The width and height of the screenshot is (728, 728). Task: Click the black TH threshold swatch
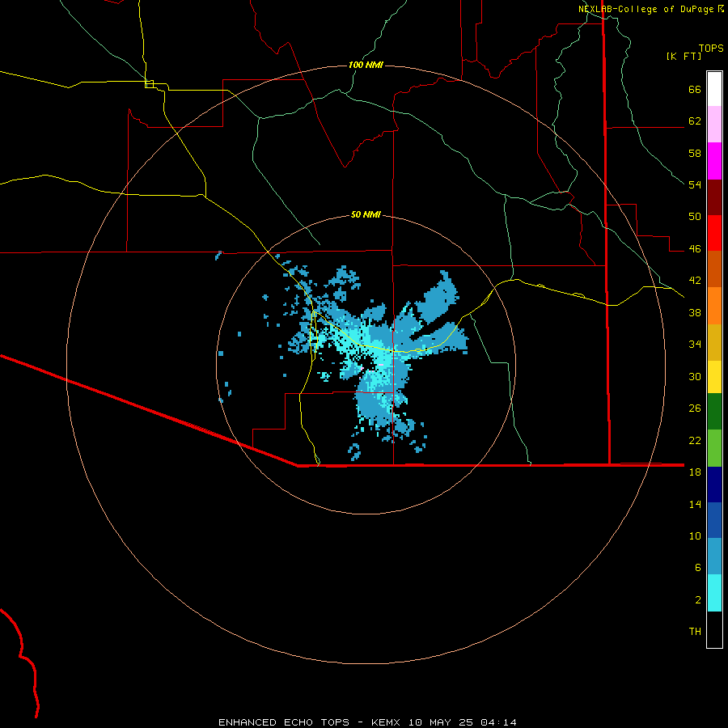point(714,629)
